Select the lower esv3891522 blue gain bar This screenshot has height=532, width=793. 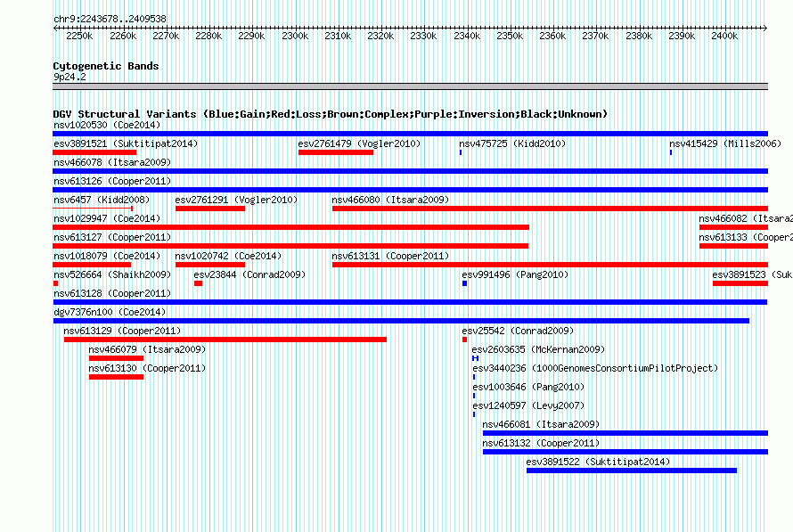point(632,471)
